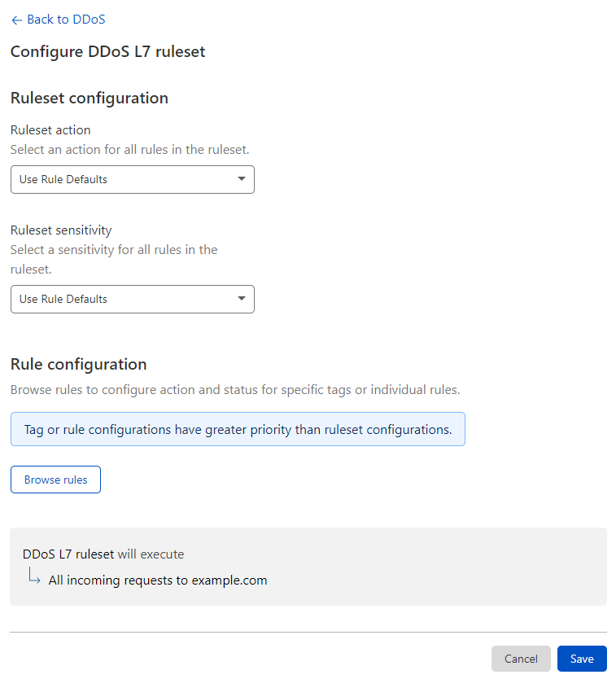Click the Browse rules button
Viewport: 616px width, 679px height.
click(55, 479)
